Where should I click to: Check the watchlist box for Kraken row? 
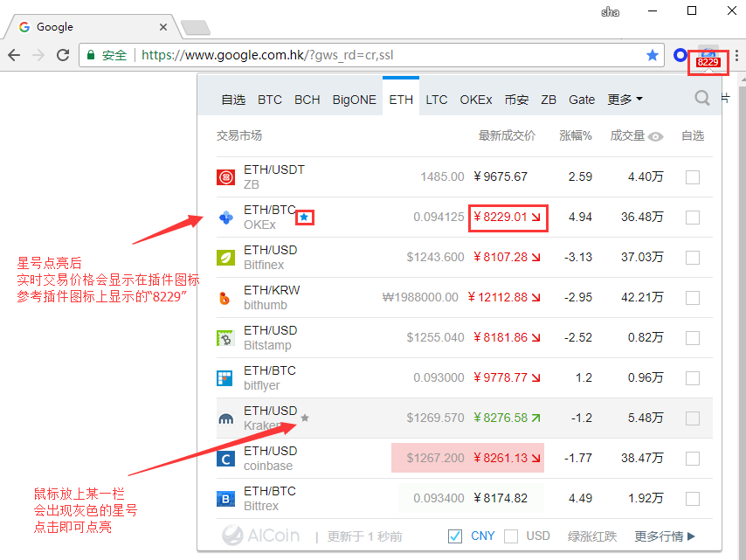tap(693, 418)
